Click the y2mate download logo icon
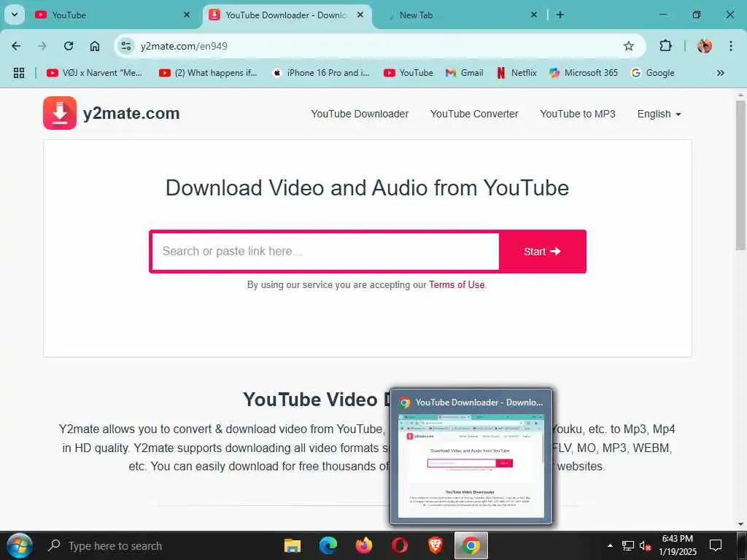747x560 pixels. pyautogui.click(x=60, y=113)
